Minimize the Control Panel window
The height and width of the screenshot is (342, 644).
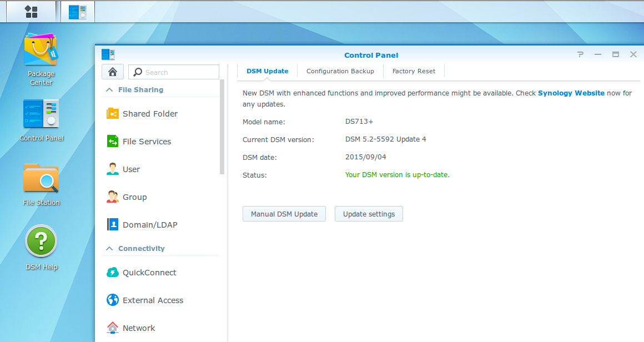598,54
